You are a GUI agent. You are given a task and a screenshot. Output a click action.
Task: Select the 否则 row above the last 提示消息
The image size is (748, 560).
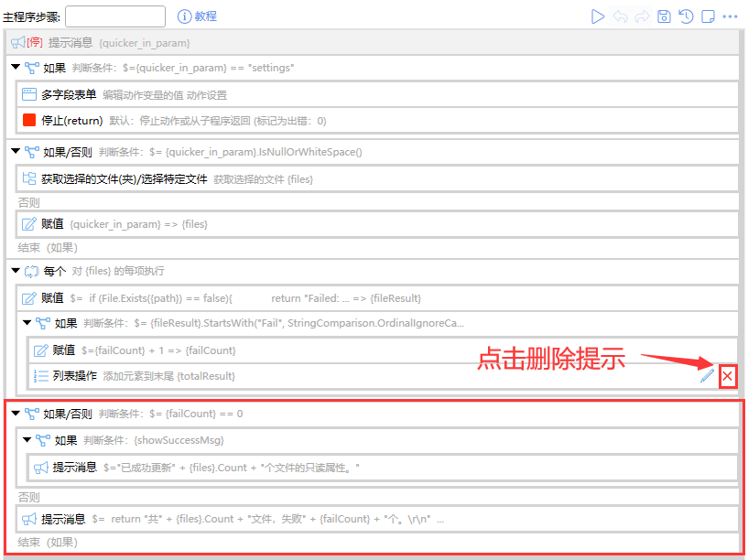29,497
